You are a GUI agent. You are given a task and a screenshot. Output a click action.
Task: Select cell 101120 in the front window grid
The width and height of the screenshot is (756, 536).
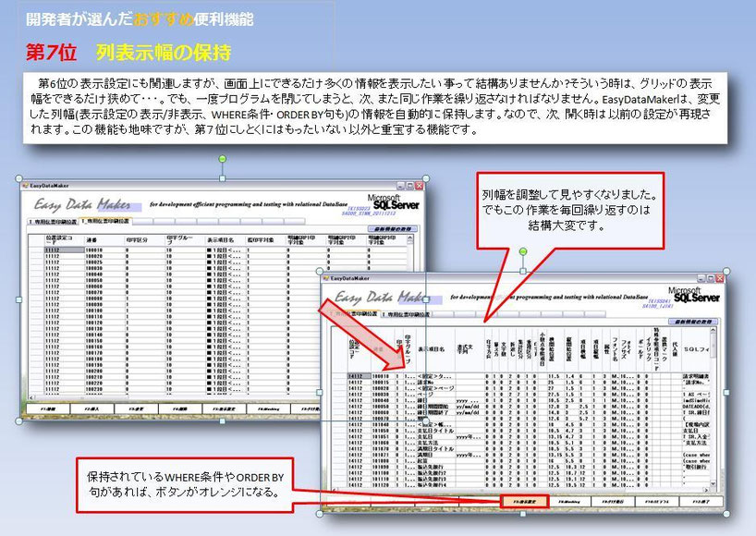tap(381, 485)
